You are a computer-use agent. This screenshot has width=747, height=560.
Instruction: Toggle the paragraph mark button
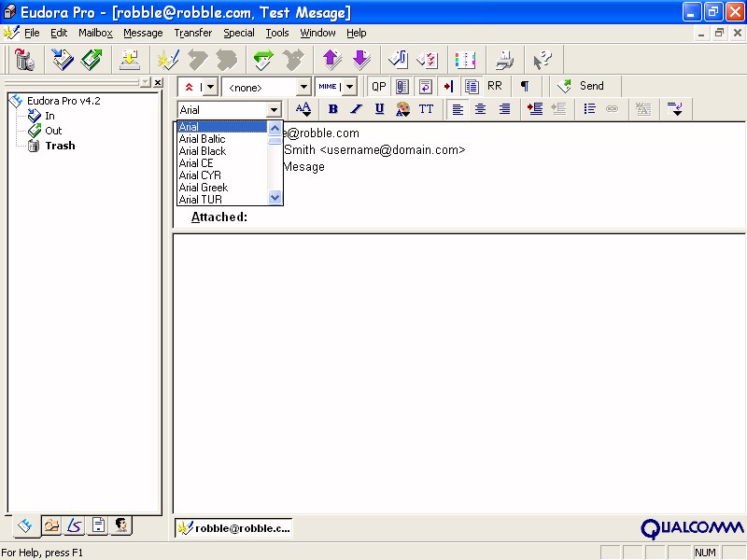(525, 86)
